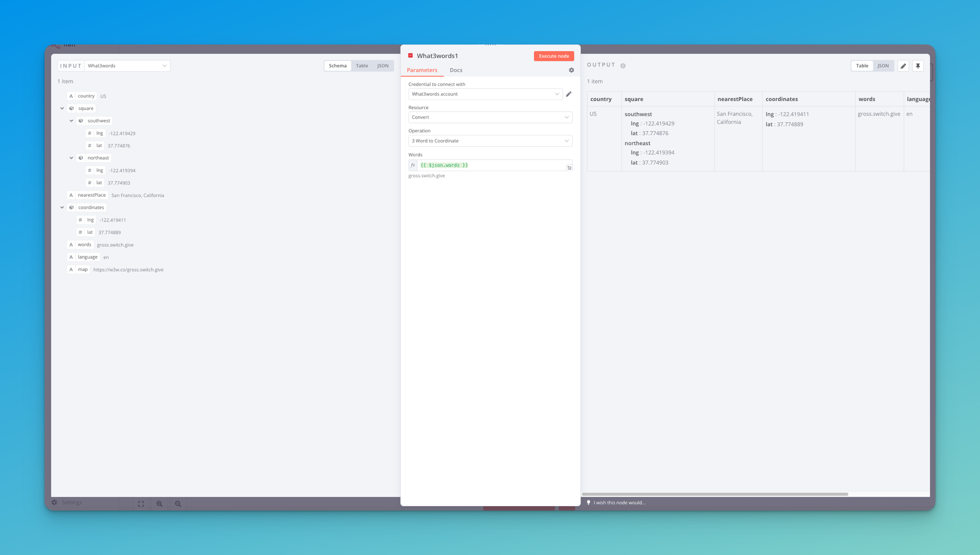Click the node settings gear icon
Screen dimensions: 980x555
(571, 70)
